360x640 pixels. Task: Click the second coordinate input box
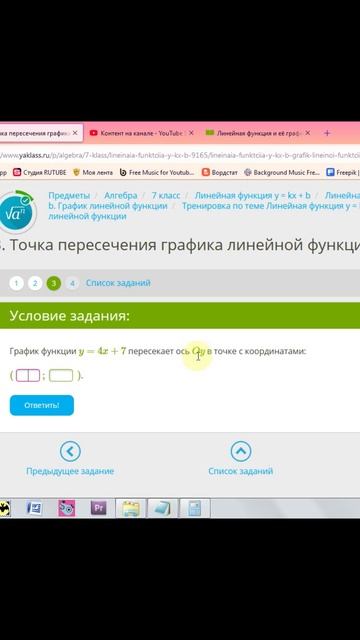tap(61, 375)
